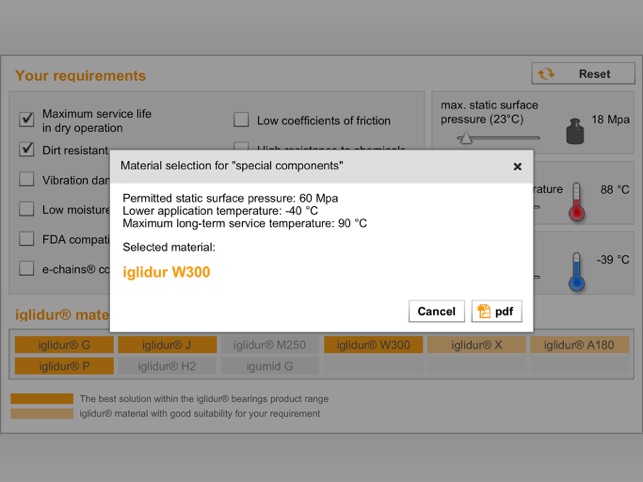
Task: Adjust the static surface pressure slider handle
Action: [464, 138]
